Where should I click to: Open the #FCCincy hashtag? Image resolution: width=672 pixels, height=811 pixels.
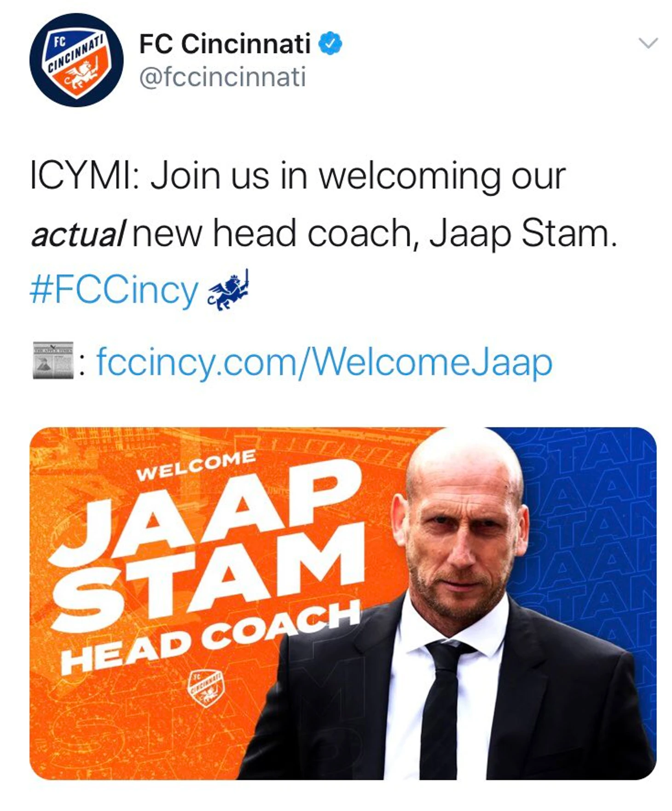(x=114, y=291)
